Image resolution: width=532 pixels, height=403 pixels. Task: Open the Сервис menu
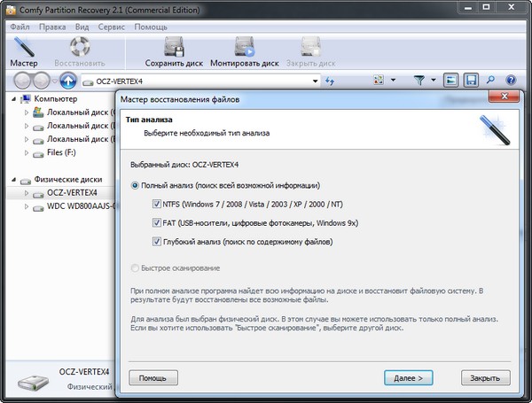click(112, 27)
